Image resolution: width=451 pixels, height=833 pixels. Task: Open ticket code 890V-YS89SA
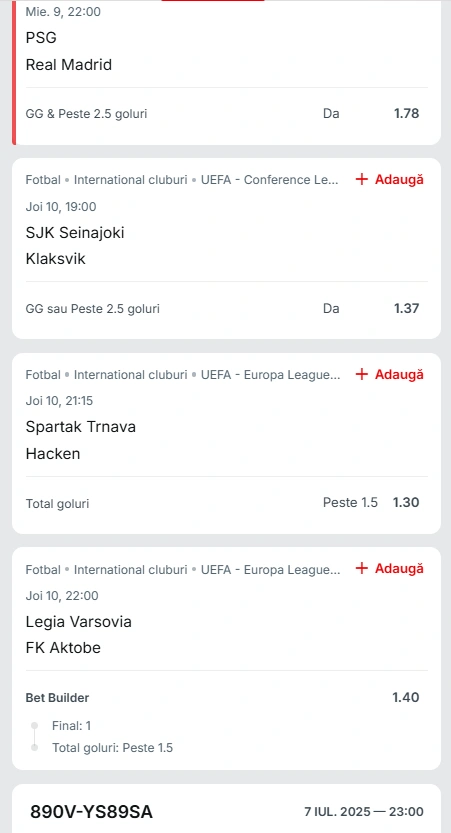tap(91, 812)
